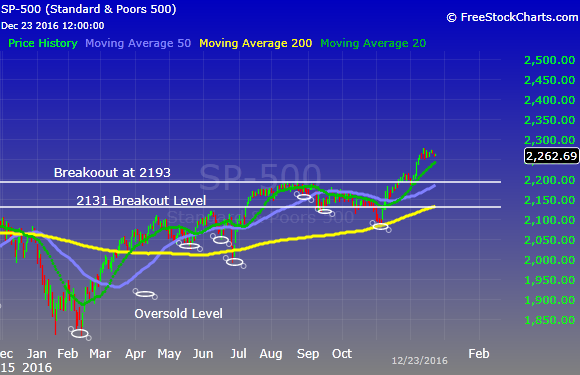Click the 2,400.00 price axis label
This screenshot has width=580, height=375.
(x=550, y=100)
